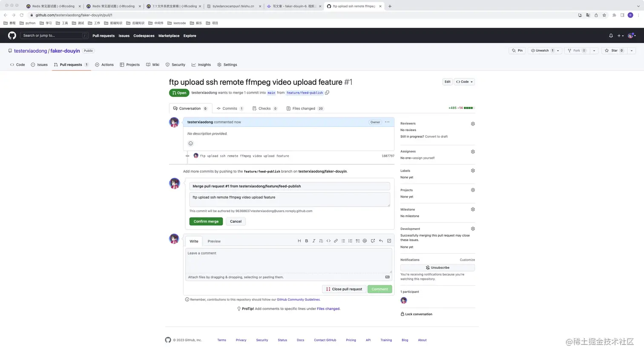This screenshot has height=356, width=644.
Task: Open the Reviewers gear settings
Action: [473, 124]
